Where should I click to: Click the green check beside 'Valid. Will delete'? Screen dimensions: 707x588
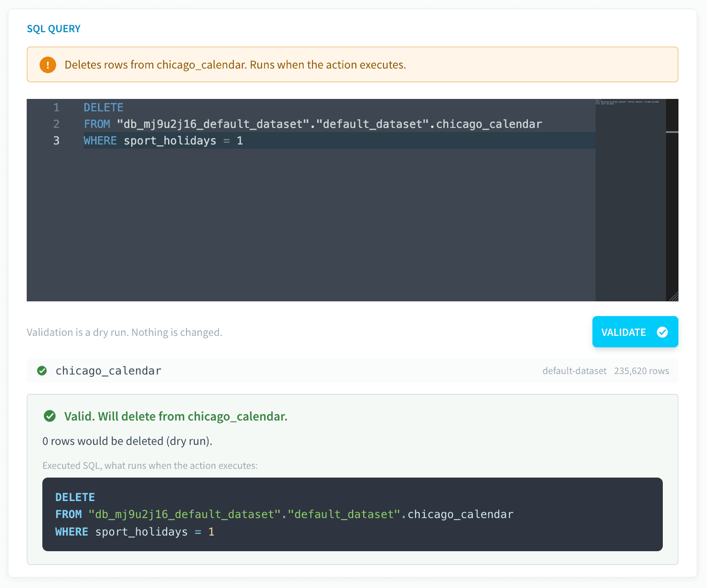(50, 416)
